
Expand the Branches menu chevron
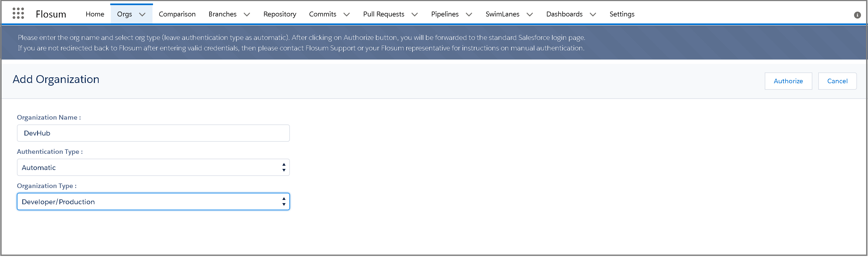tap(247, 14)
